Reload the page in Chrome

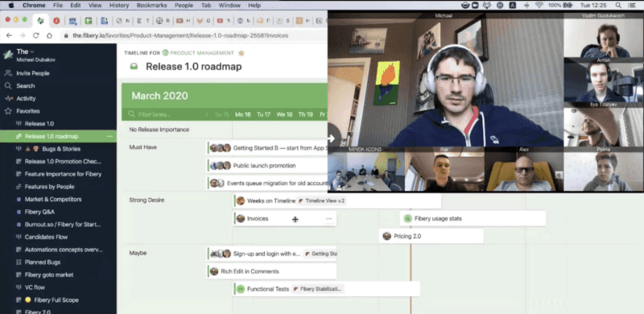pyautogui.click(x=35, y=35)
